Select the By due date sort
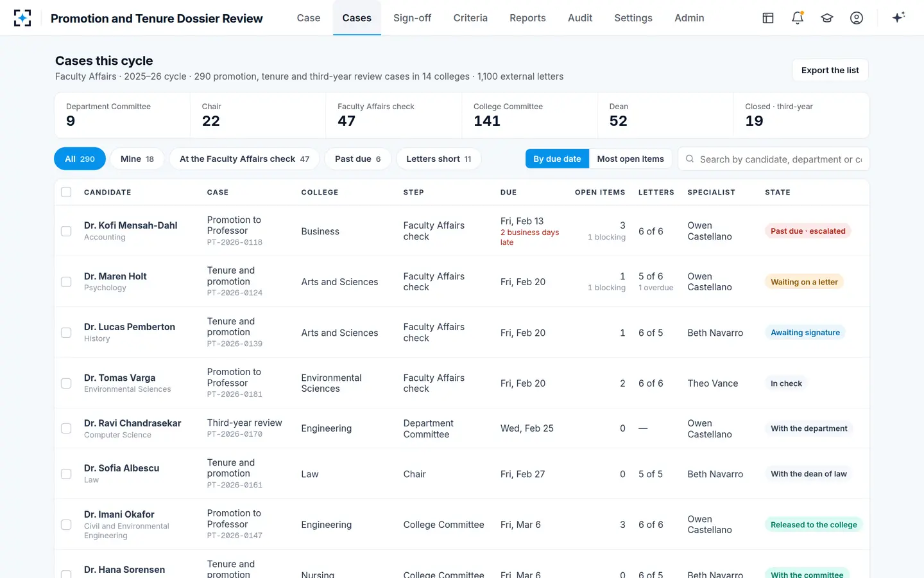The height and width of the screenshot is (578, 924). click(x=557, y=159)
